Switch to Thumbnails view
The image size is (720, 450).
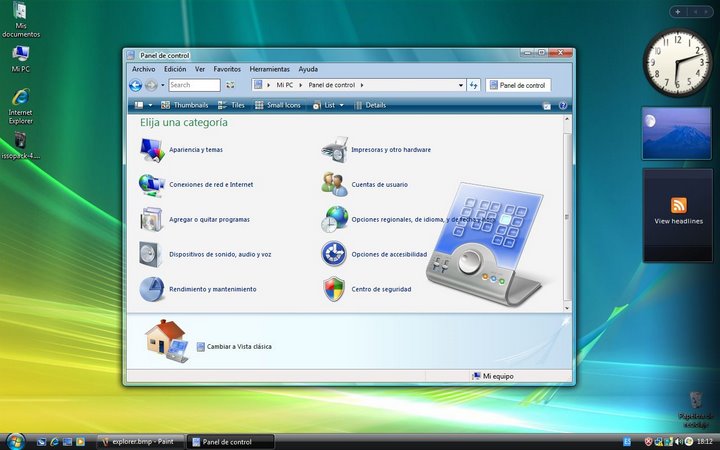tap(185, 106)
